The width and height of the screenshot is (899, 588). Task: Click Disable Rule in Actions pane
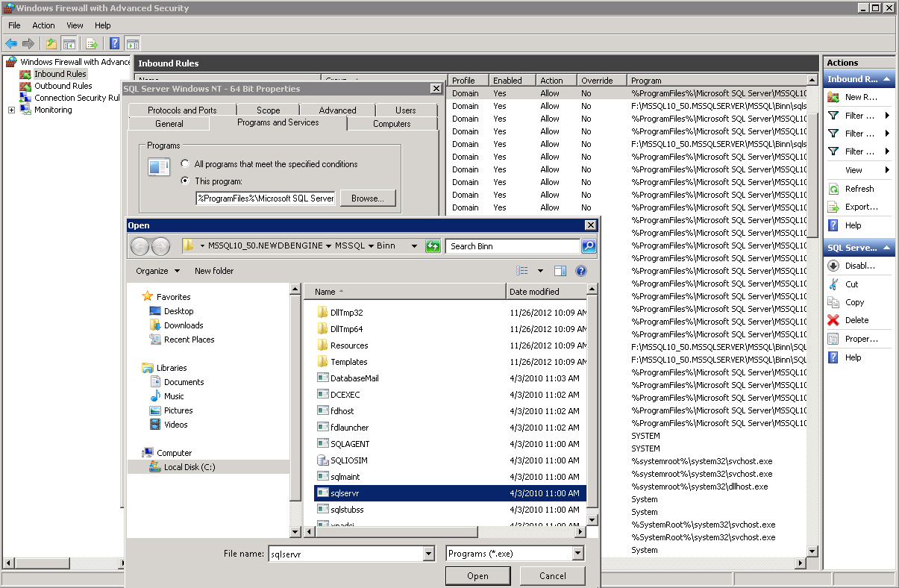[x=860, y=266]
